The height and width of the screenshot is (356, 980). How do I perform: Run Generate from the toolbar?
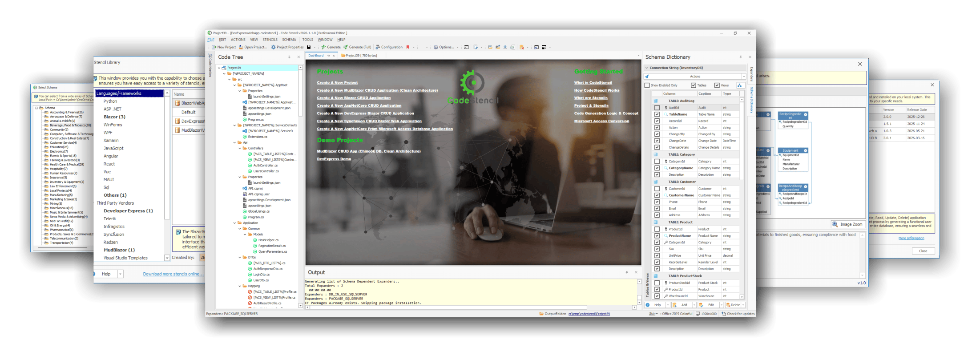tap(331, 47)
